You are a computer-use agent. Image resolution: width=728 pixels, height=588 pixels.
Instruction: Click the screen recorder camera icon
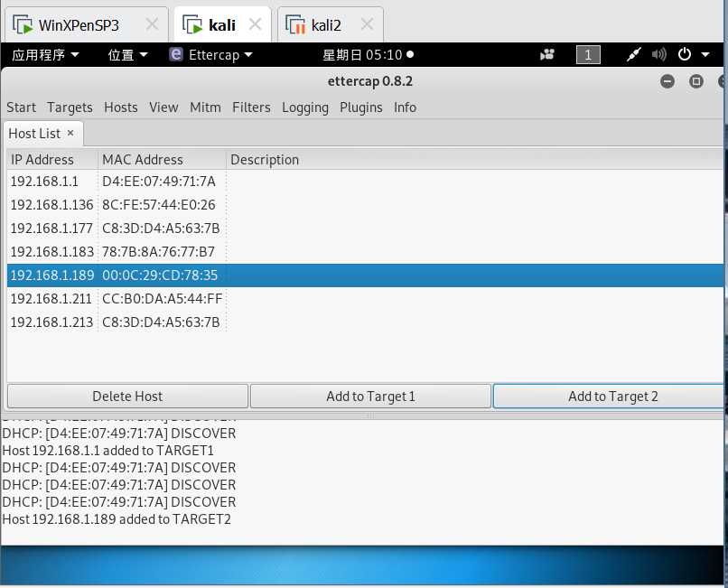point(547,55)
